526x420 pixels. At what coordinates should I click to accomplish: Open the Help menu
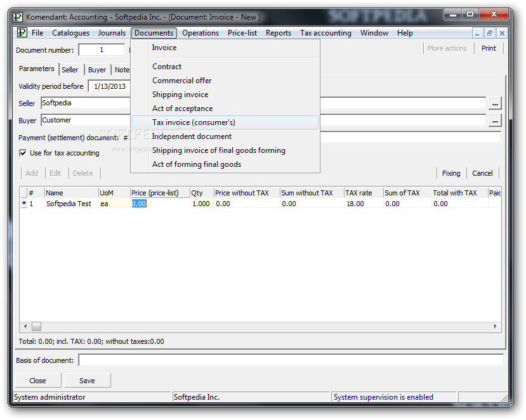(x=405, y=33)
